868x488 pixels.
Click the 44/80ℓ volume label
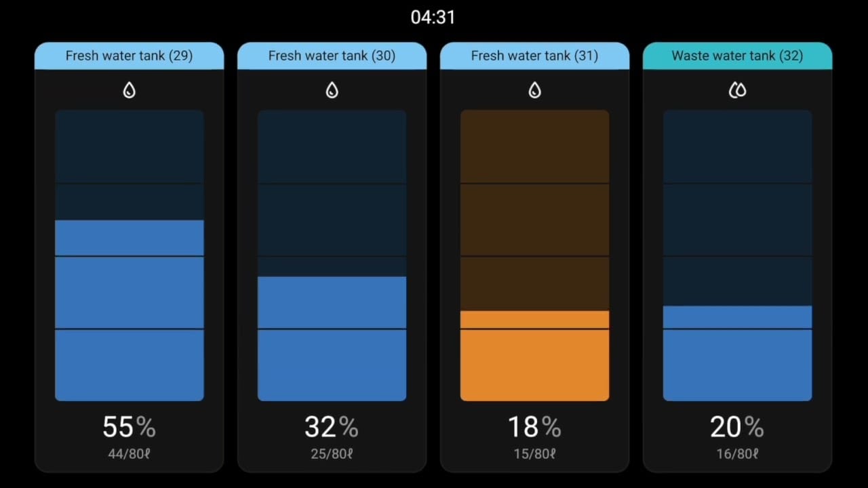pos(129,453)
